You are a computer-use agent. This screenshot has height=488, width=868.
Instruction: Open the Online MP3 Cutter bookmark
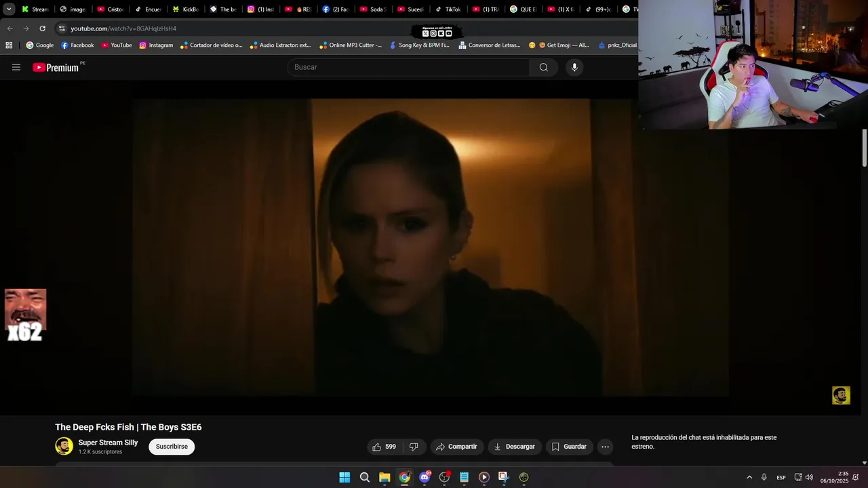[x=351, y=45]
